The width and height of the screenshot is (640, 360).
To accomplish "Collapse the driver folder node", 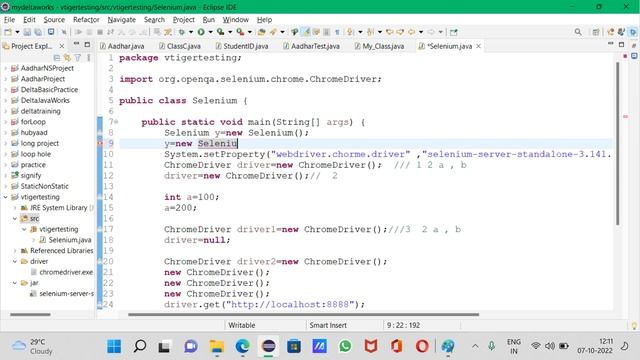I will pyautogui.click(x=15, y=262).
